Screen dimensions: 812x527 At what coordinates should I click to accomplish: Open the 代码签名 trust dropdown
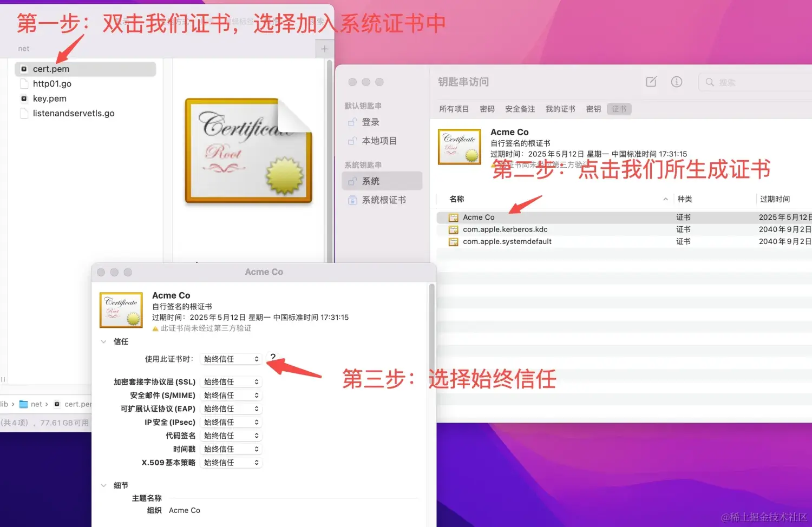(x=231, y=436)
